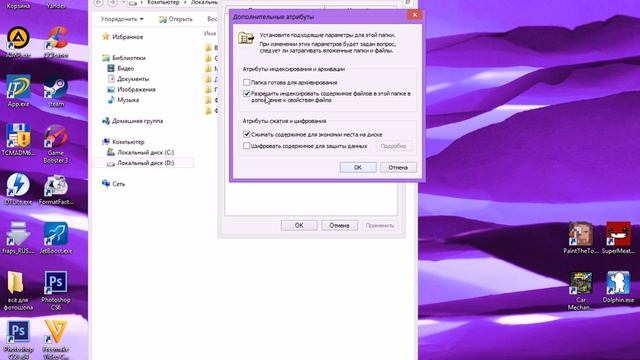Viewport: 640px width, 360px height.
Task: Open the AIMP player desktop shortcut
Action: [18, 41]
